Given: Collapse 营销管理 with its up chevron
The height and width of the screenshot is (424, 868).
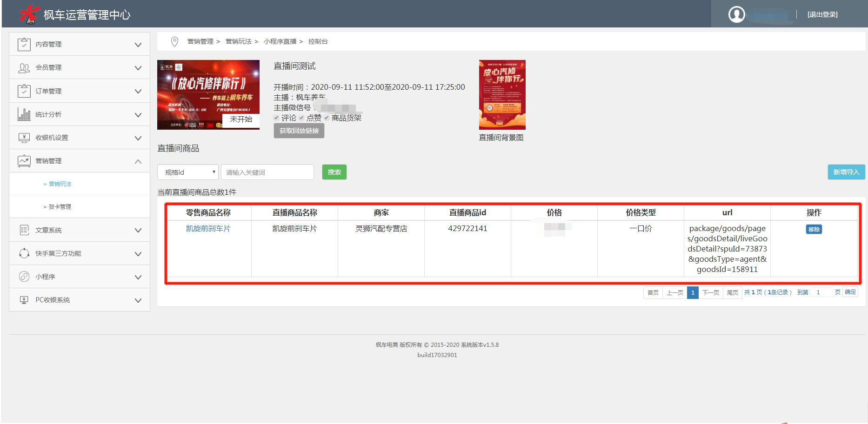Looking at the screenshot, I should pyautogui.click(x=138, y=161).
